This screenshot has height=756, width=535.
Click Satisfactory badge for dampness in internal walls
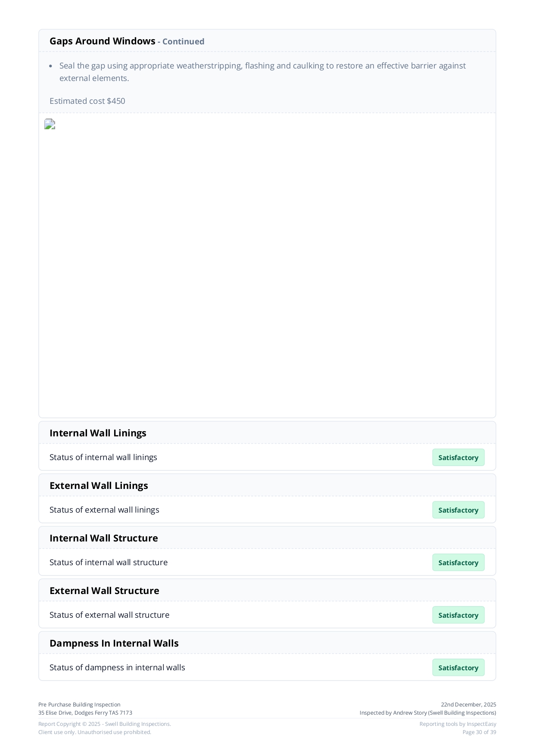pos(458,668)
